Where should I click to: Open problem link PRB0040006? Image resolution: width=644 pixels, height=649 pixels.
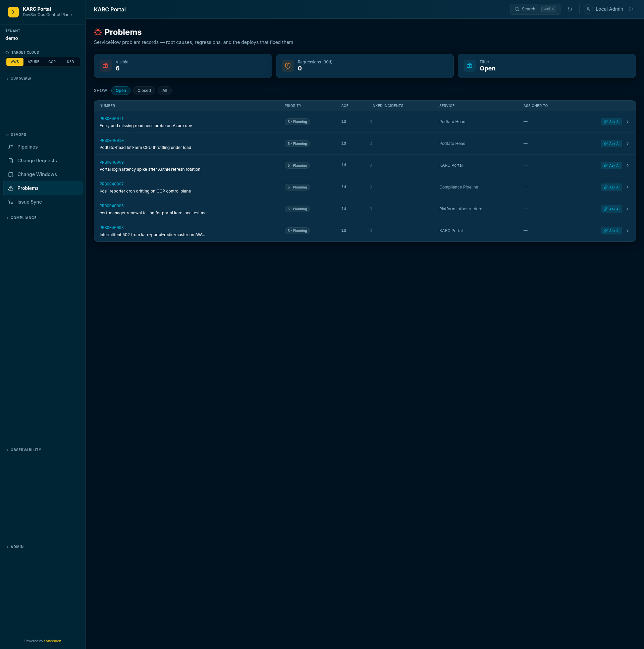(x=112, y=206)
